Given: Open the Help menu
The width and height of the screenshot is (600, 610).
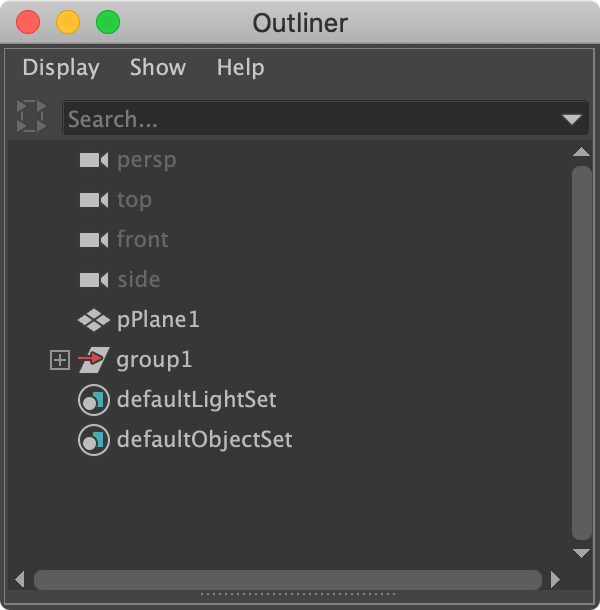Looking at the screenshot, I should pyautogui.click(x=241, y=68).
